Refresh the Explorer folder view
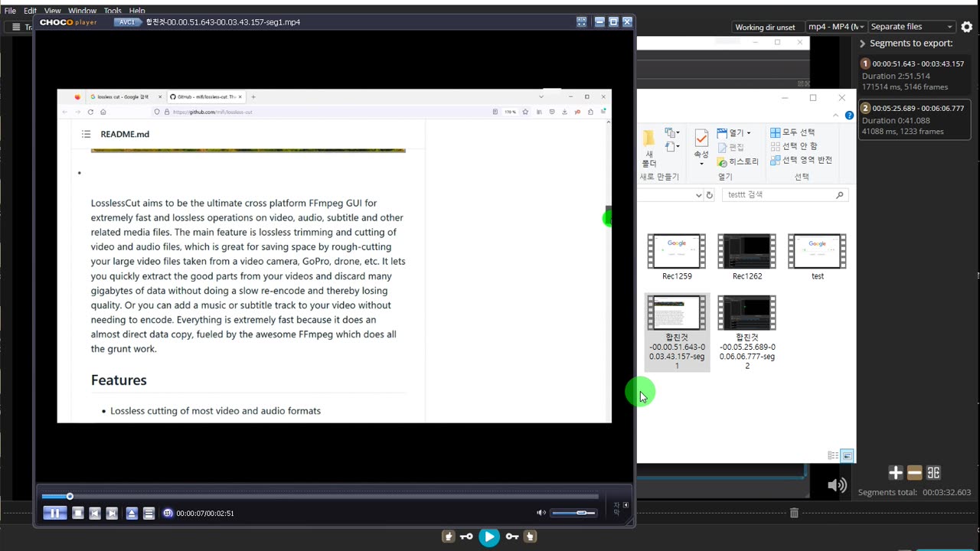 (x=710, y=195)
